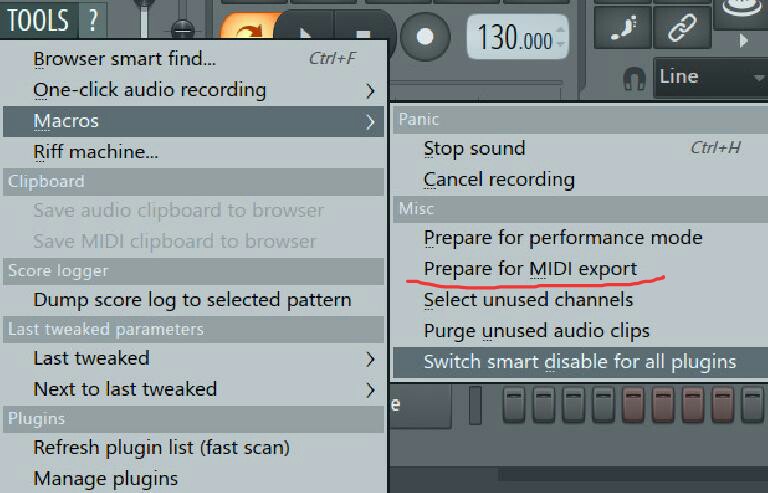Click the record button in transport

[425, 36]
